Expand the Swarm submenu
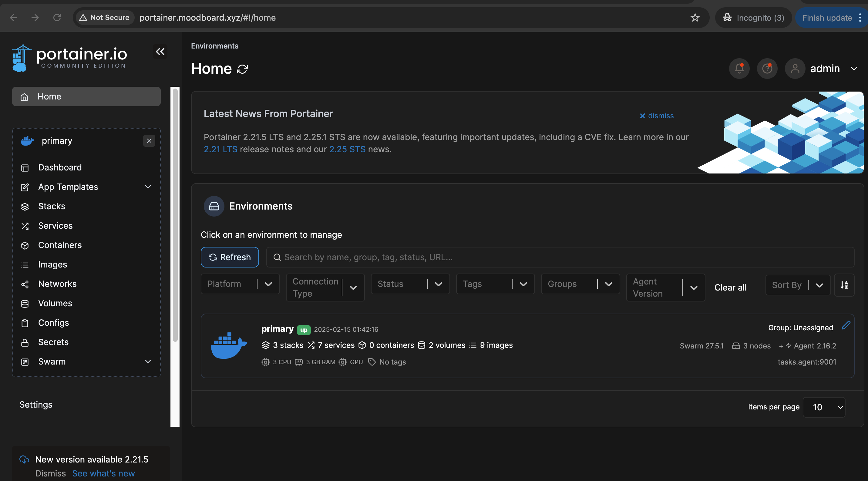This screenshot has height=481, width=868. point(148,362)
